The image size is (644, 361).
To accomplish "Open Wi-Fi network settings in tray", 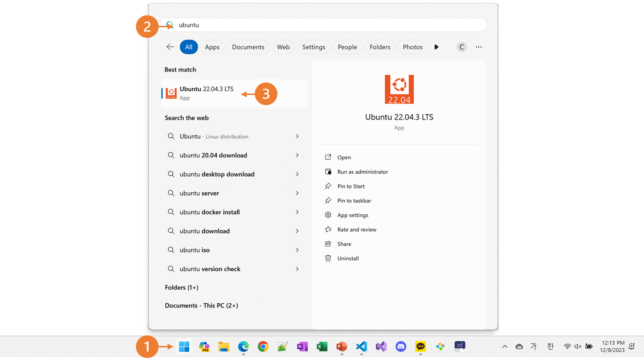I will click(567, 347).
